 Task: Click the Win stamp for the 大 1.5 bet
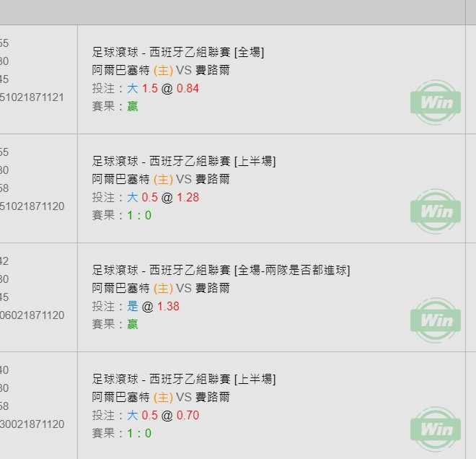pos(436,102)
